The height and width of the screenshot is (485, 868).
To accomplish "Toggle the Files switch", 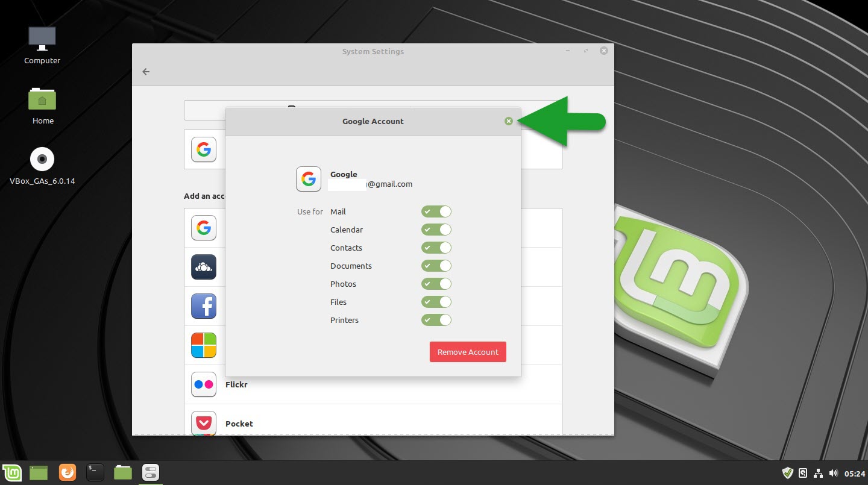I will [x=436, y=302].
